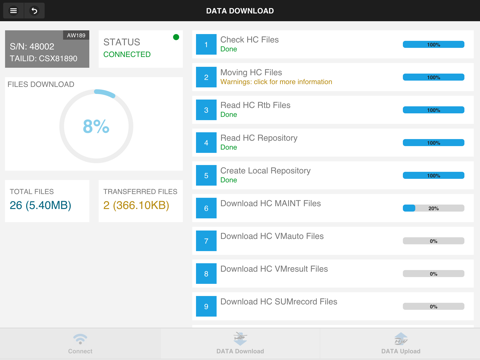Screen dimensions: 480x360
Task: Click Download HC SUMrecord Files label
Action: point(279,301)
